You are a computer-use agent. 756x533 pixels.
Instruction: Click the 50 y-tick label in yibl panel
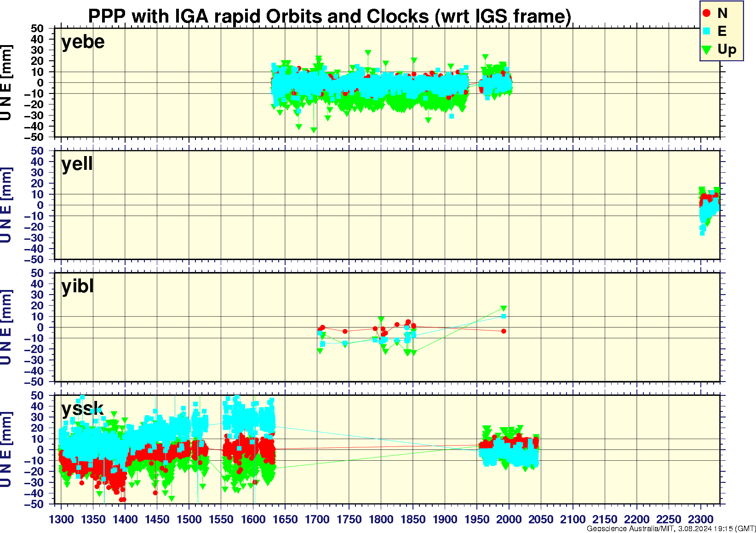[x=38, y=273]
